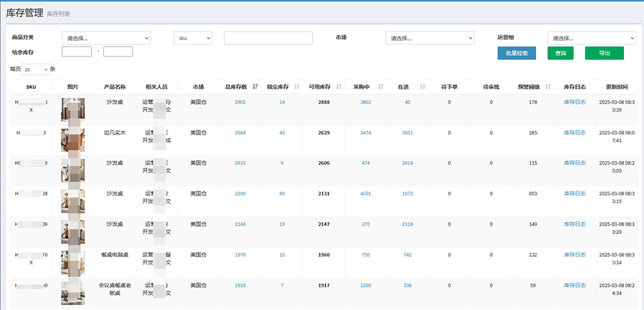Change rows per page dropdown showing 20
644x310 pixels.
(x=35, y=69)
